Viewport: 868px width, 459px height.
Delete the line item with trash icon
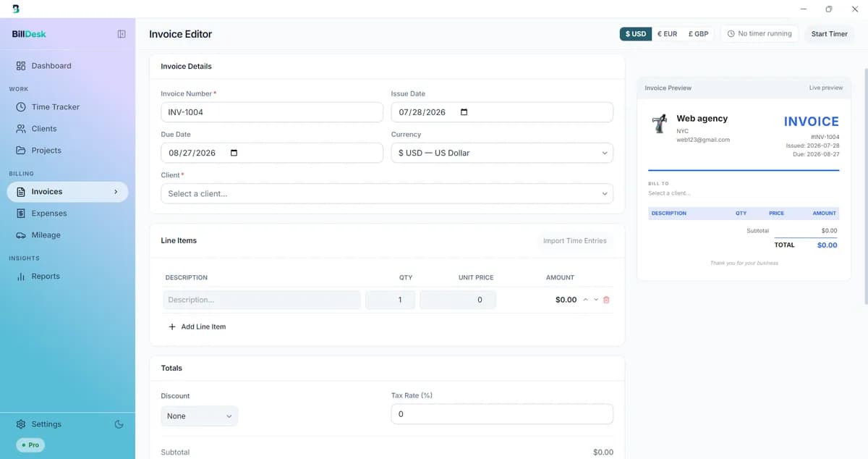pyautogui.click(x=606, y=300)
